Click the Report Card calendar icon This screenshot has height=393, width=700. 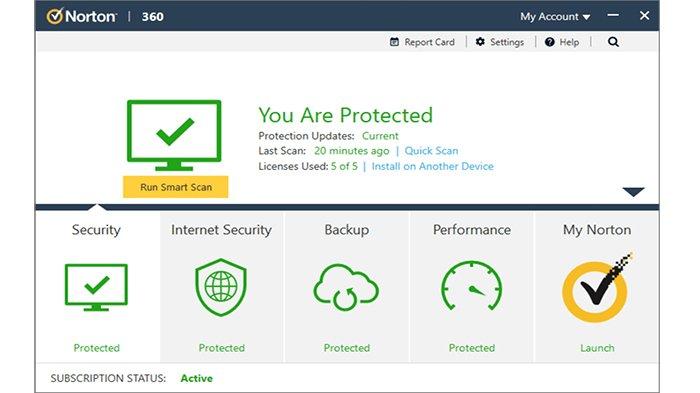tap(394, 42)
